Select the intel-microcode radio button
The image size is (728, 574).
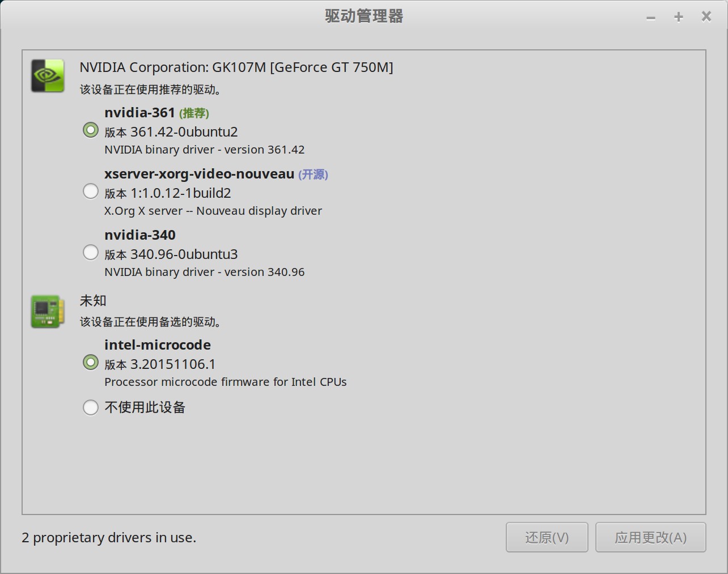tap(91, 363)
